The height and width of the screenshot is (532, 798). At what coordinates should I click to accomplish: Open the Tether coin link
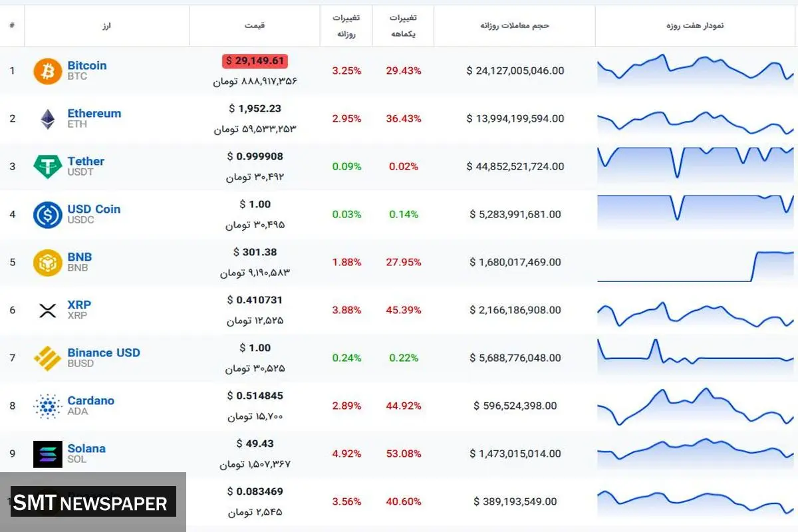click(x=86, y=162)
